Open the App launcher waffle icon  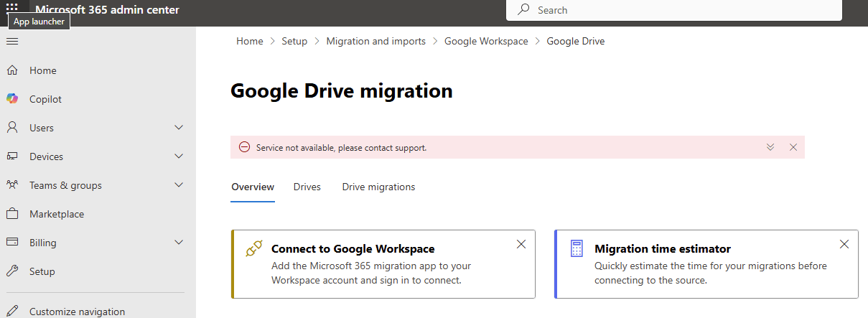point(12,6)
